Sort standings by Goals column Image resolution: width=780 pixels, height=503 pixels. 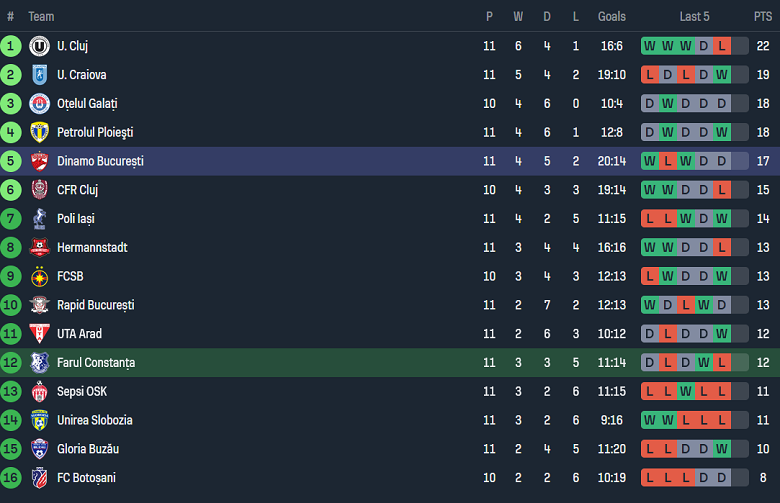click(611, 16)
